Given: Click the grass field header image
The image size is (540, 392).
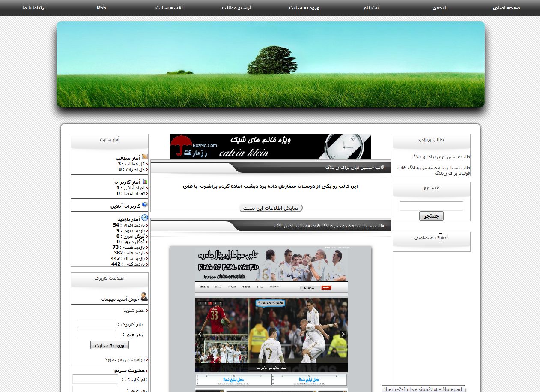Looking at the screenshot, I should click(271, 64).
